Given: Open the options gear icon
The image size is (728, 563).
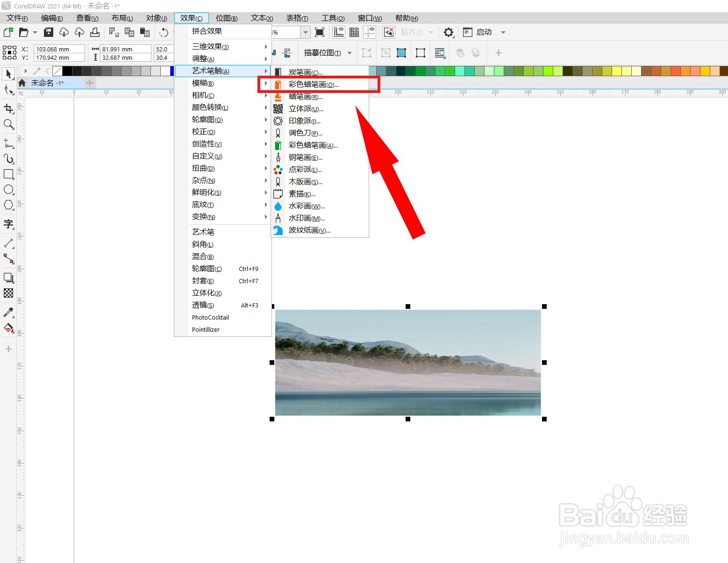Looking at the screenshot, I should (449, 32).
